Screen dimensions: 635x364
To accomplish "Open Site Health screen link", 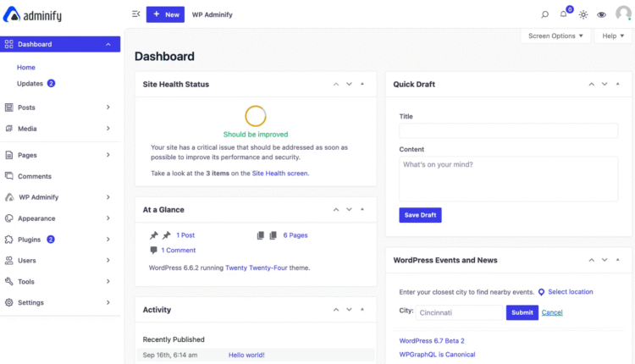I will tap(279, 174).
